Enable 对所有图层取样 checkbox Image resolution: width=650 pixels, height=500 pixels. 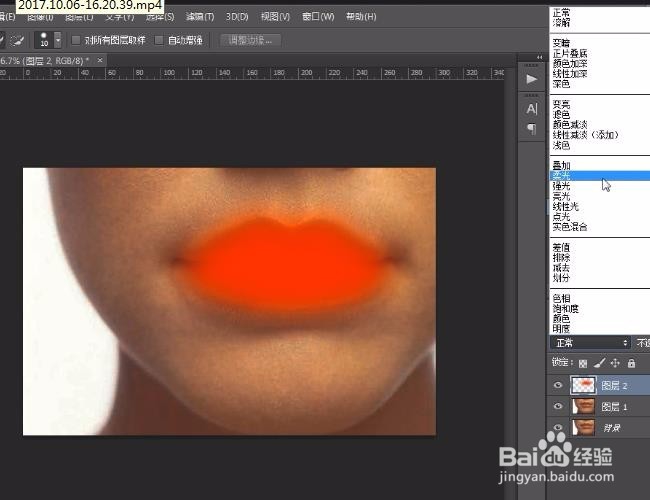(x=76, y=40)
